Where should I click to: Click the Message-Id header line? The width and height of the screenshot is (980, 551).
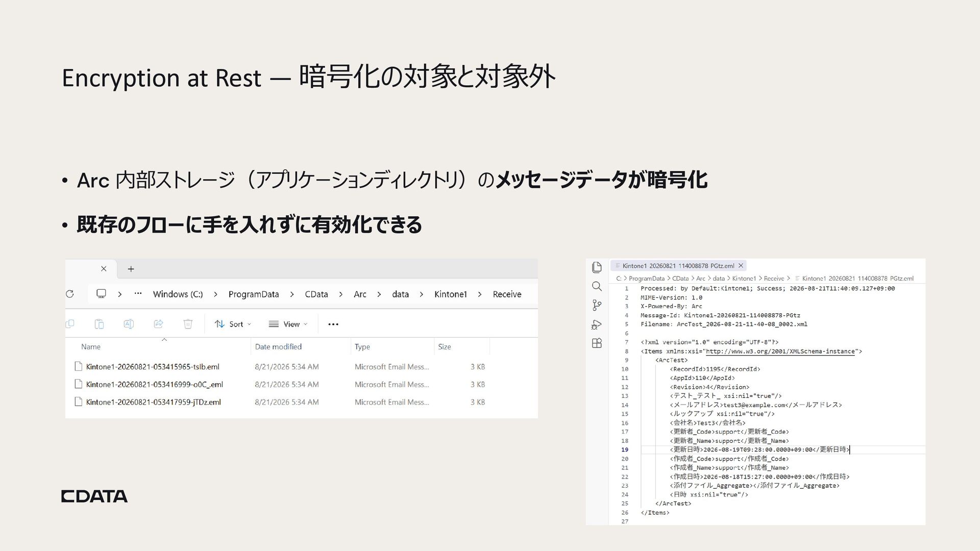pos(720,315)
